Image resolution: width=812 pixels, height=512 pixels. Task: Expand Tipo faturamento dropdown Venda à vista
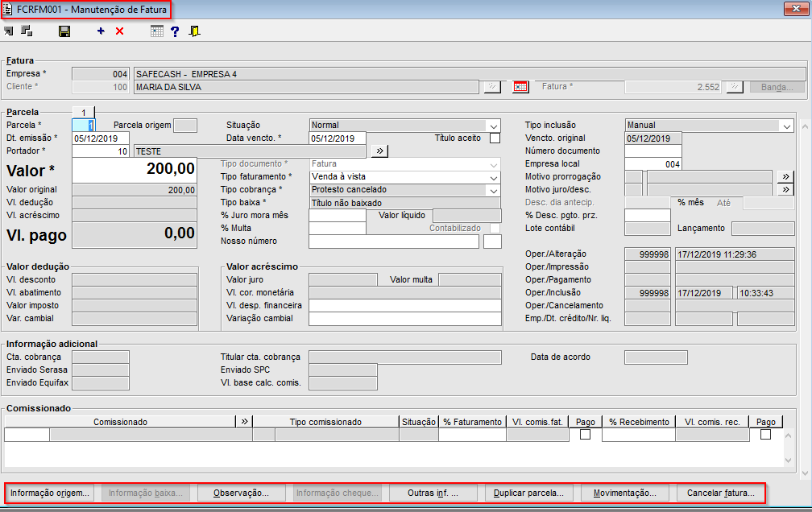(494, 177)
